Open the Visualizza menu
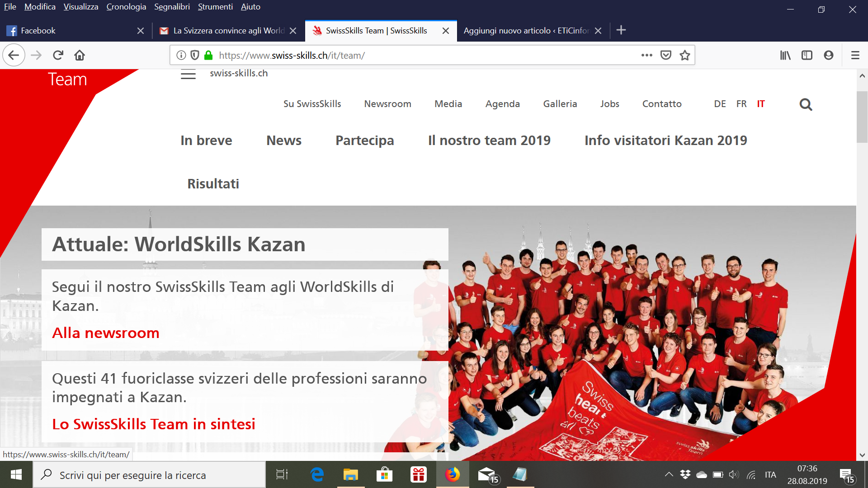The height and width of the screenshot is (488, 868). [x=81, y=7]
